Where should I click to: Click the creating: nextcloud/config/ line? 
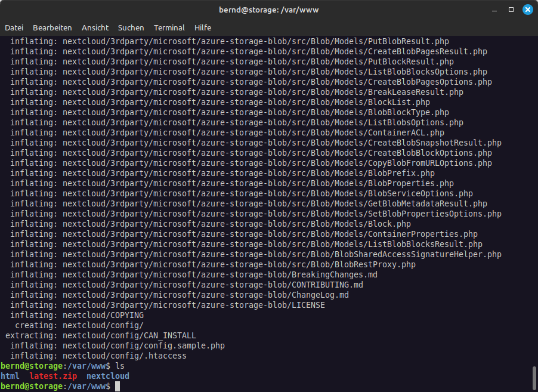[x=79, y=325]
